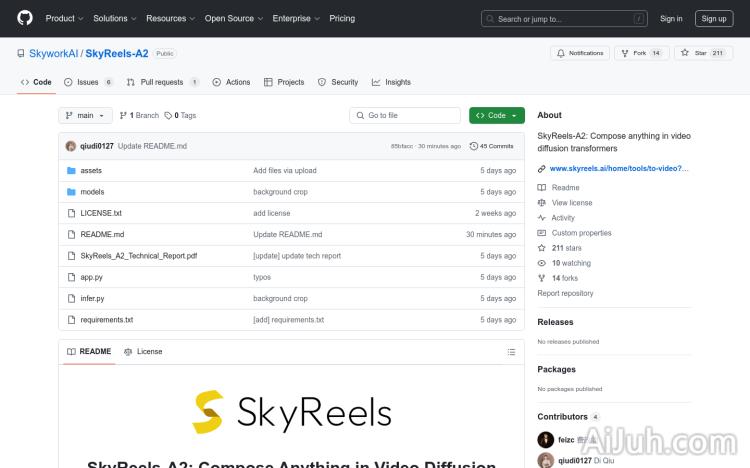Open the Pricing page
Viewport: 750px width, 468px height.
[x=342, y=18]
